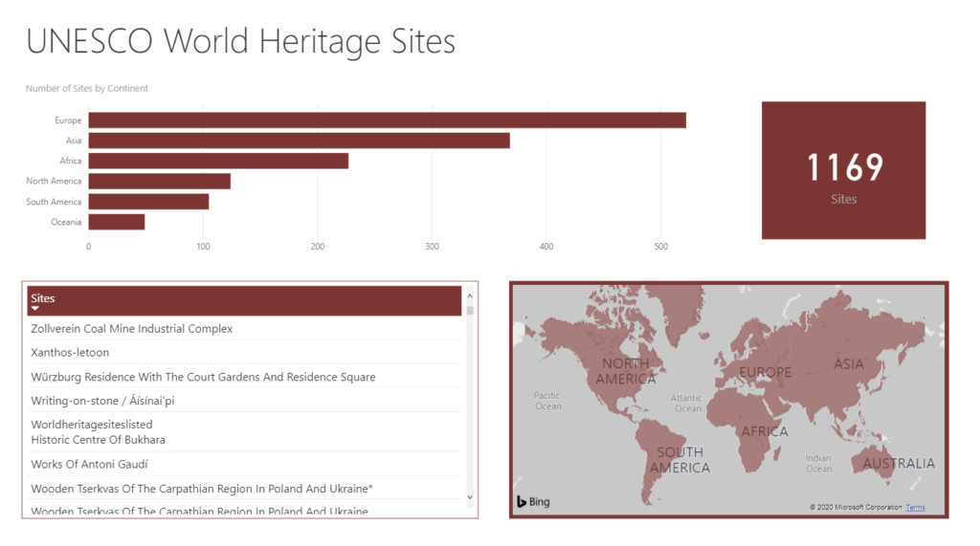Open the Terms link on the map
The image size is (980, 546).
(916, 507)
